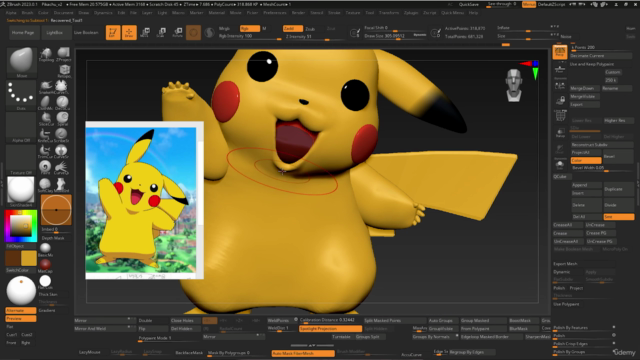Toggle the M material channel button
The image size is (640, 360).
coord(264,29)
